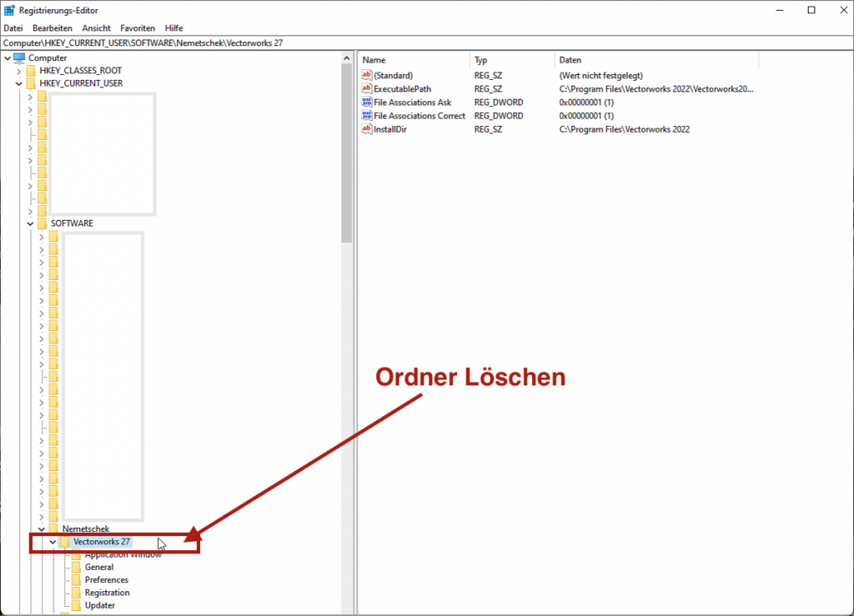This screenshot has height=616, width=854.
Task: Click the registry path address bar
Action: pos(417,43)
